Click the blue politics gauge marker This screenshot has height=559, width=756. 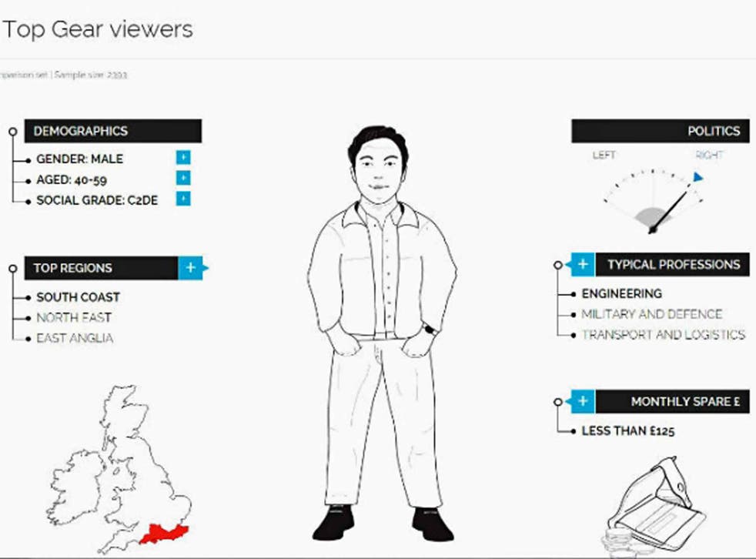click(x=697, y=177)
